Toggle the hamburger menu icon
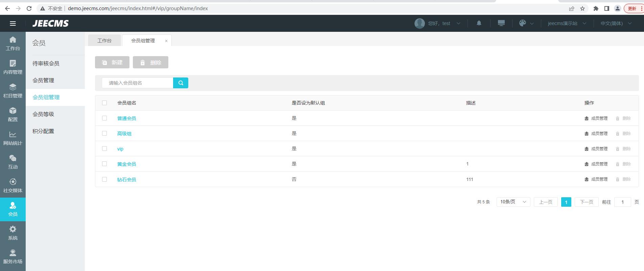 point(13,23)
